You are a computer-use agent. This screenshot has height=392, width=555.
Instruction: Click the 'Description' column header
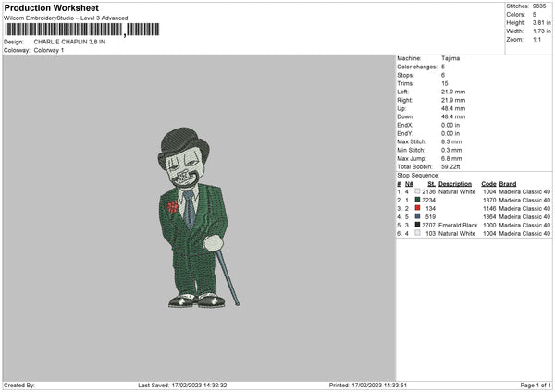point(455,184)
